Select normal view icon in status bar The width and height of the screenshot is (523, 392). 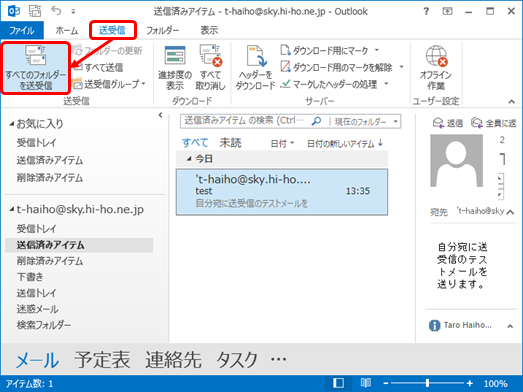click(338, 383)
